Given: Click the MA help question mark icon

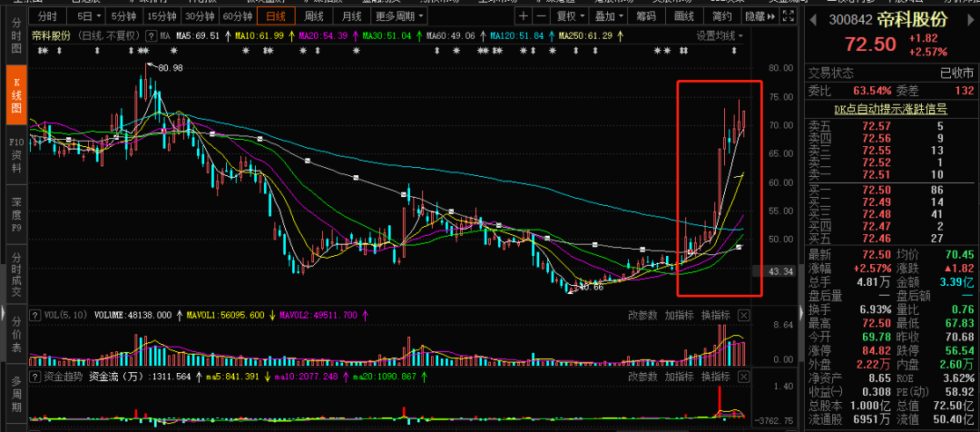Looking at the screenshot, I should 152,36.
